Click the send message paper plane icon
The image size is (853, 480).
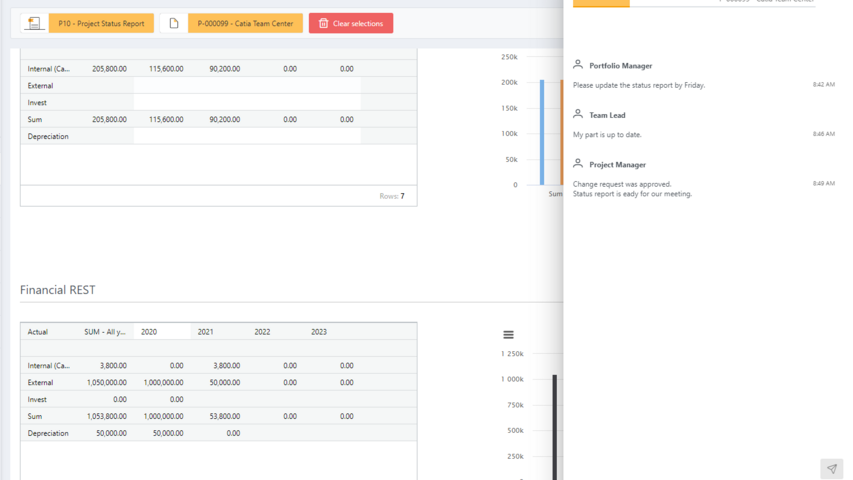click(831, 468)
